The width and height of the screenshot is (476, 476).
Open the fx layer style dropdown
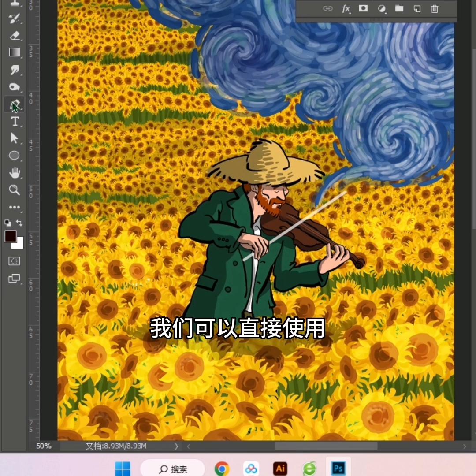pos(346,9)
